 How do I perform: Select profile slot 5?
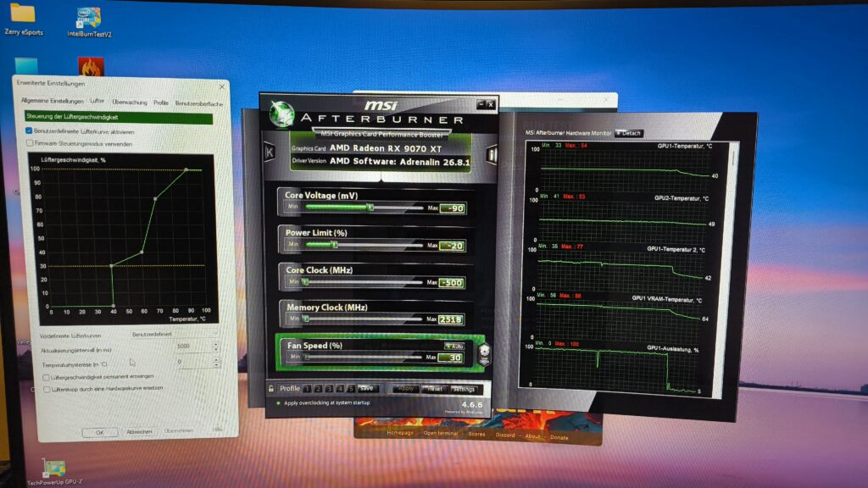[x=350, y=389]
